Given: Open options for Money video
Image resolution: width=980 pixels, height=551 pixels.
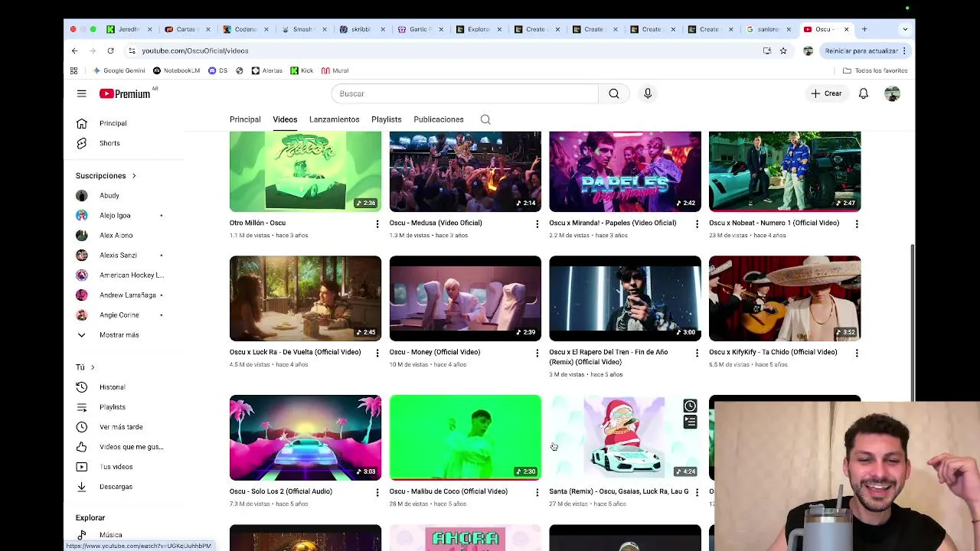Looking at the screenshot, I should click(537, 353).
